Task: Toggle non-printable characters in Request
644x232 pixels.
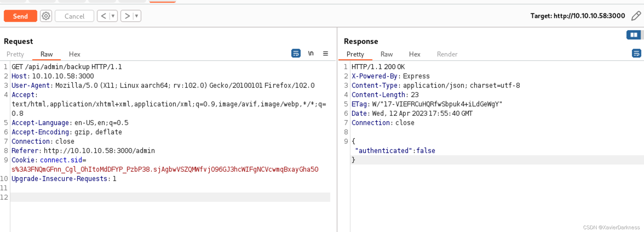Action: (x=311, y=53)
